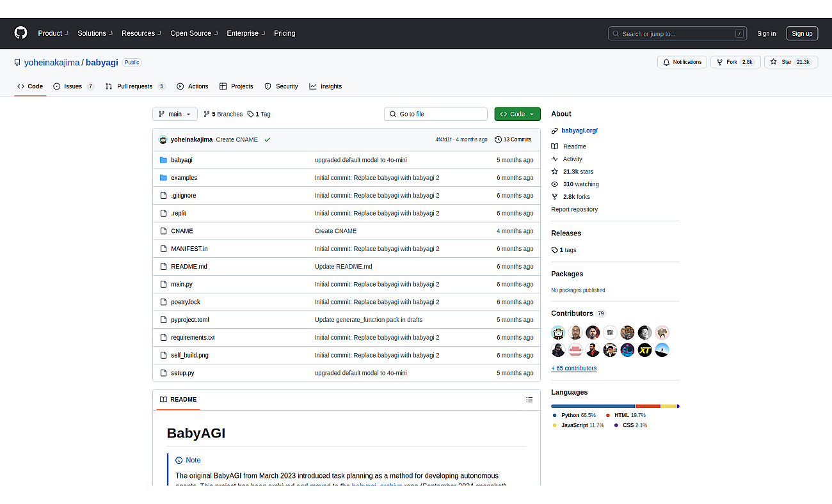
Task: Click the tag icon beside 1 tags
Action: click(555, 250)
